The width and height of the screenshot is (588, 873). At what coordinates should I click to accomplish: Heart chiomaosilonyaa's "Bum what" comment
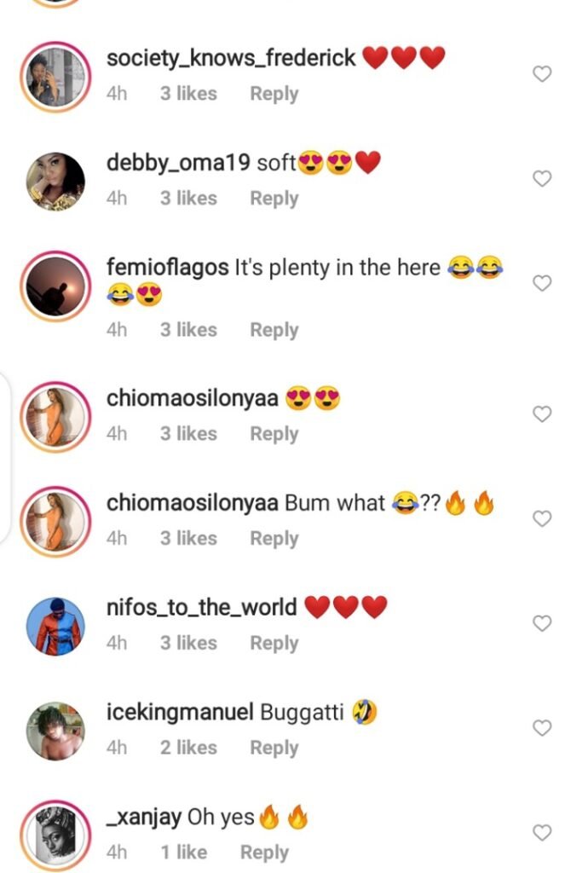(542, 518)
